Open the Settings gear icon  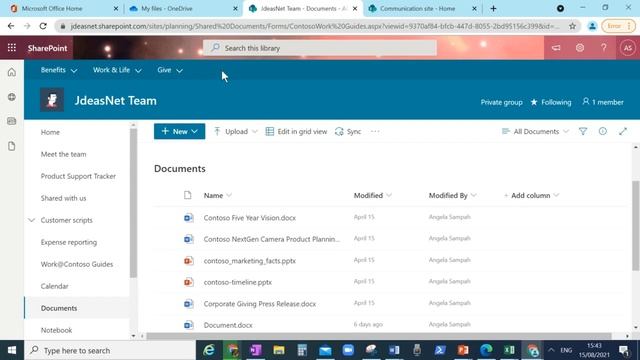pos(580,48)
